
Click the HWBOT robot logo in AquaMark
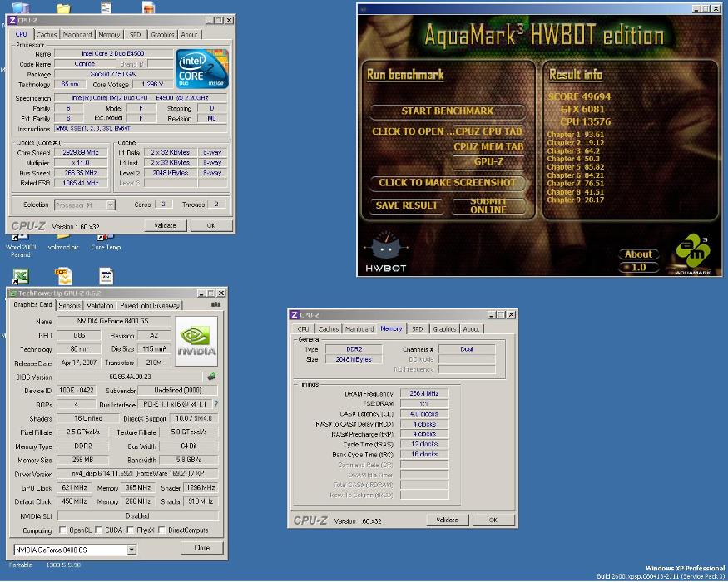coord(385,251)
